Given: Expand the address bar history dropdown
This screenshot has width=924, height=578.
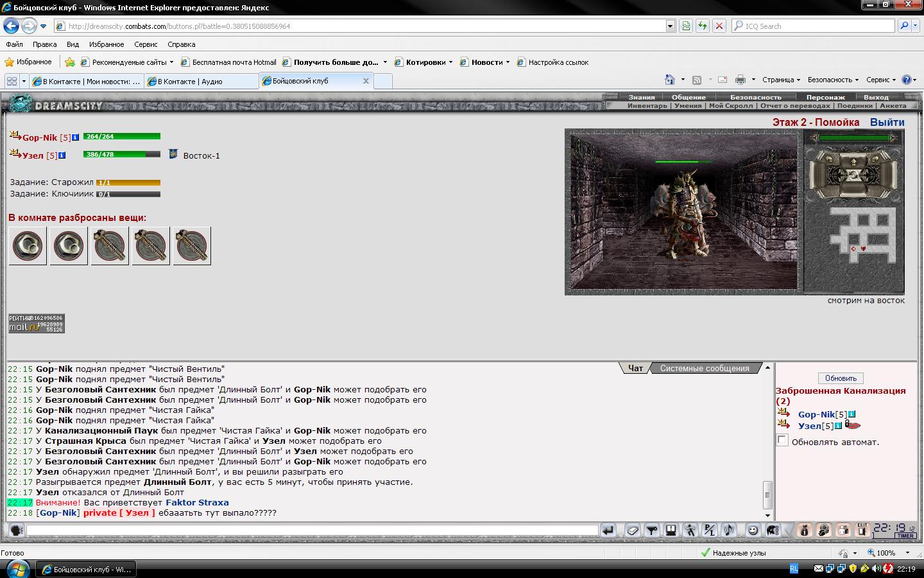Looking at the screenshot, I should 671,26.
